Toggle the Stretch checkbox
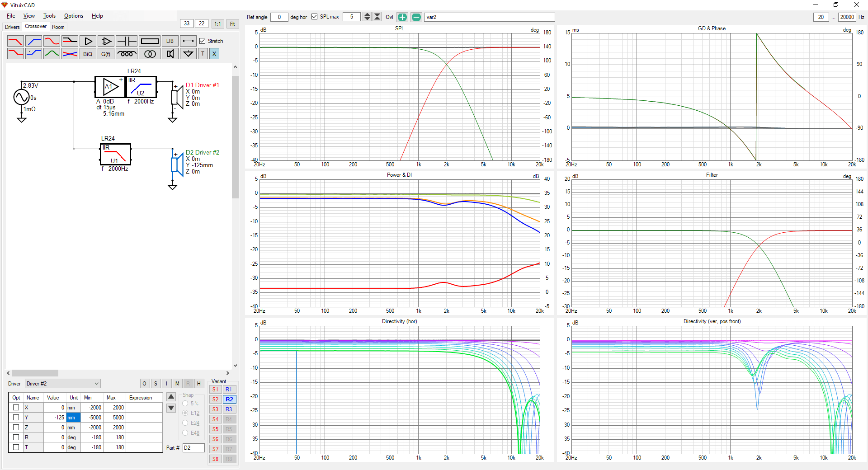Viewport: 868px width, 470px height. click(203, 41)
